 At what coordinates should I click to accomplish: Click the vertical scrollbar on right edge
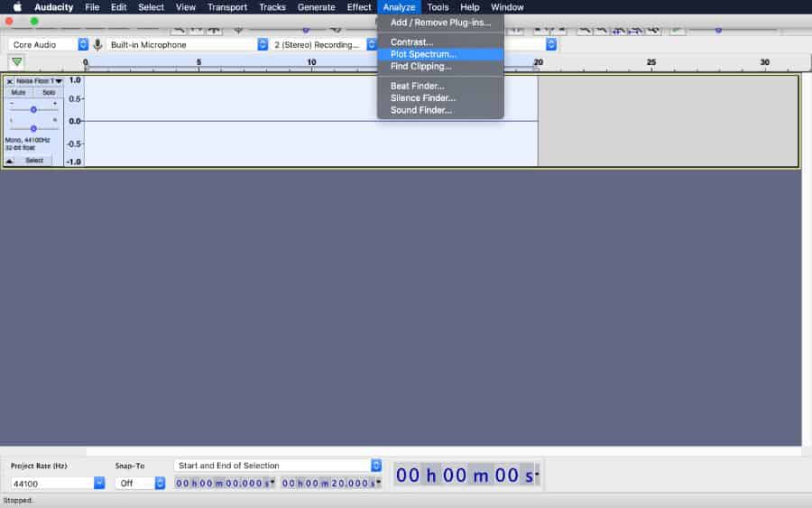(807, 259)
